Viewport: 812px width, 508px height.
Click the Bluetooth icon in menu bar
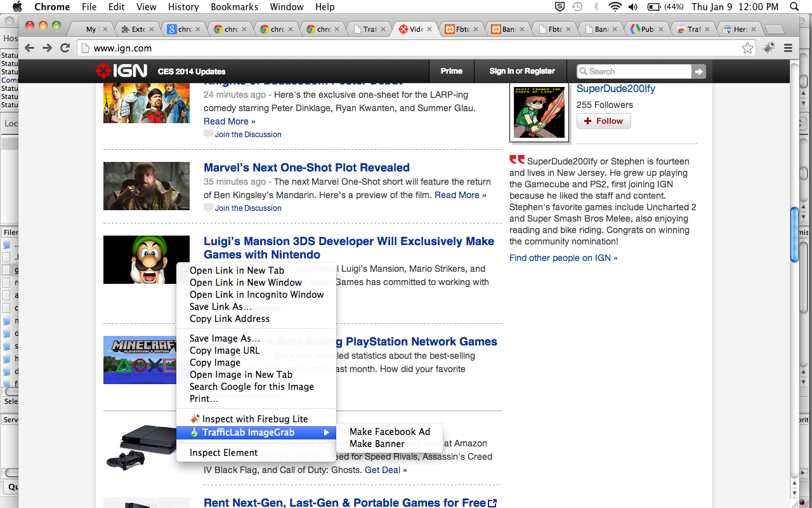[x=596, y=7]
